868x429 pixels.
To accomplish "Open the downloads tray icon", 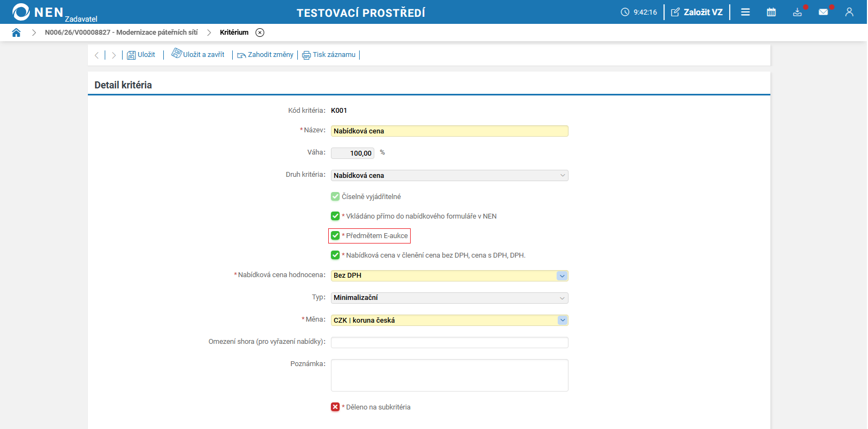I will coord(797,12).
